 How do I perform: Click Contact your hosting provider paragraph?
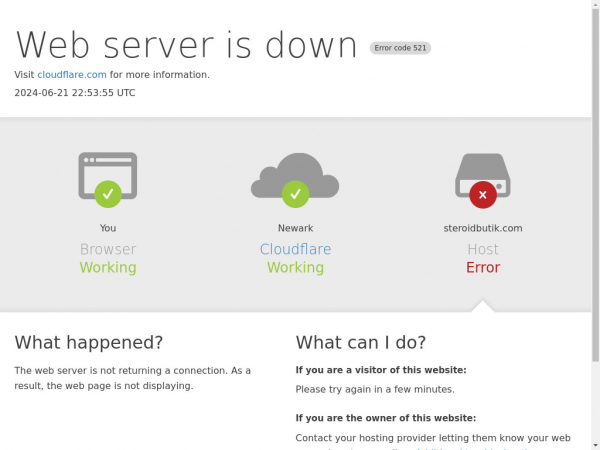[x=433, y=442]
